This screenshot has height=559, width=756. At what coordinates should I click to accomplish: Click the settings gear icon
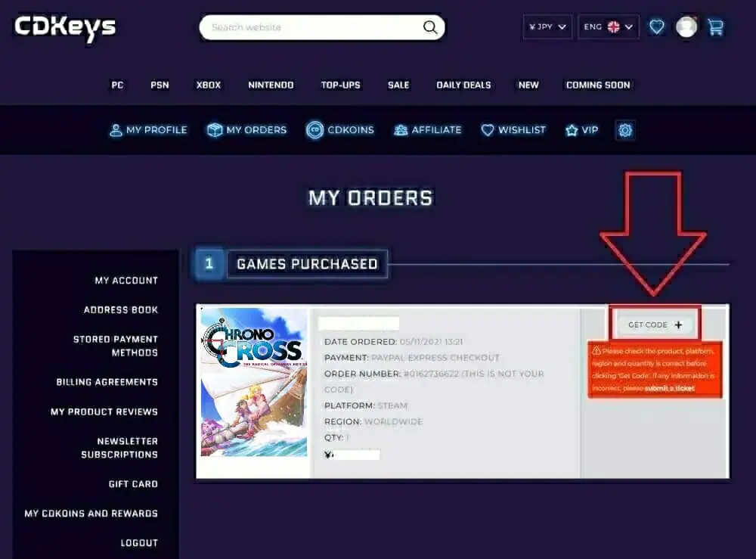click(x=625, y=130)
